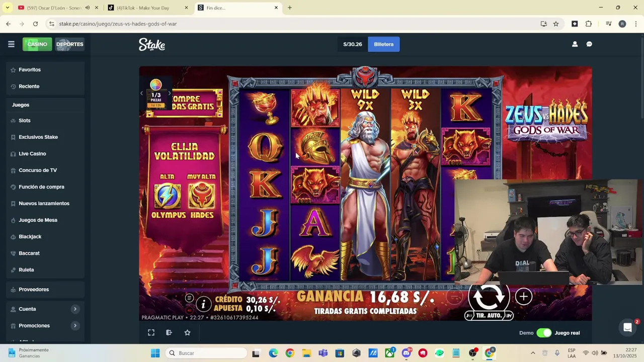
Task: Expand the Promociones section arrow
Action: coord(75,326)
